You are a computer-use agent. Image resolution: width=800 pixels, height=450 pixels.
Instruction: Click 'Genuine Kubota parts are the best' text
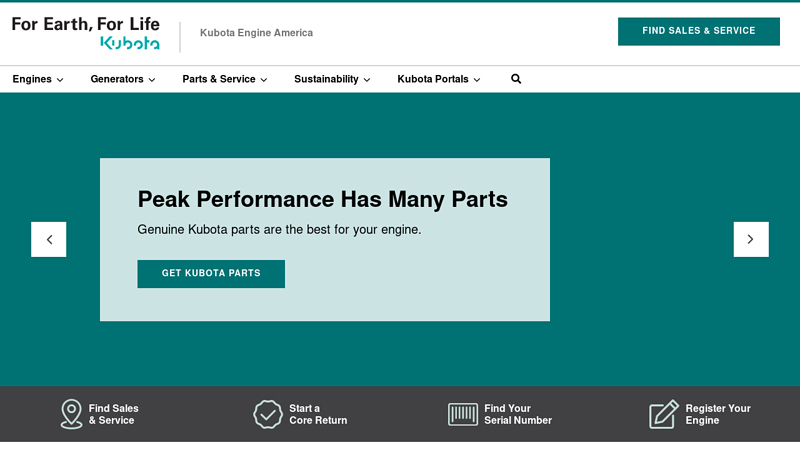(279, 230)
